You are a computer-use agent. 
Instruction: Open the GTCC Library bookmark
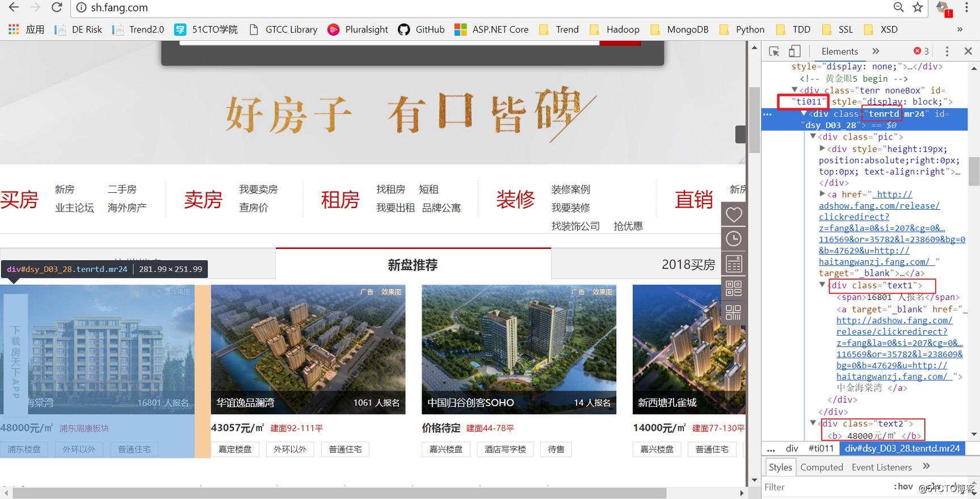coord(283,29)
